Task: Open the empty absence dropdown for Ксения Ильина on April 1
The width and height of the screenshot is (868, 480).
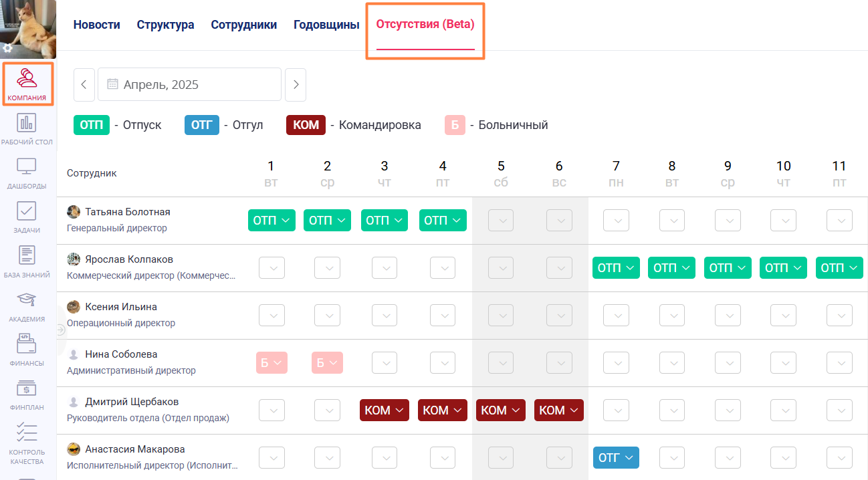Action: coord(272,315)
